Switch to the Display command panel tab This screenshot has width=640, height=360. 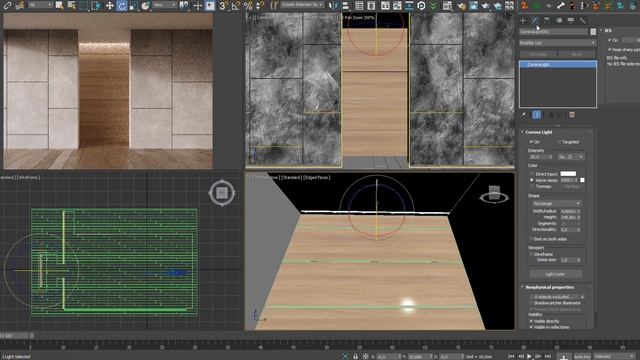coord(571,20)
